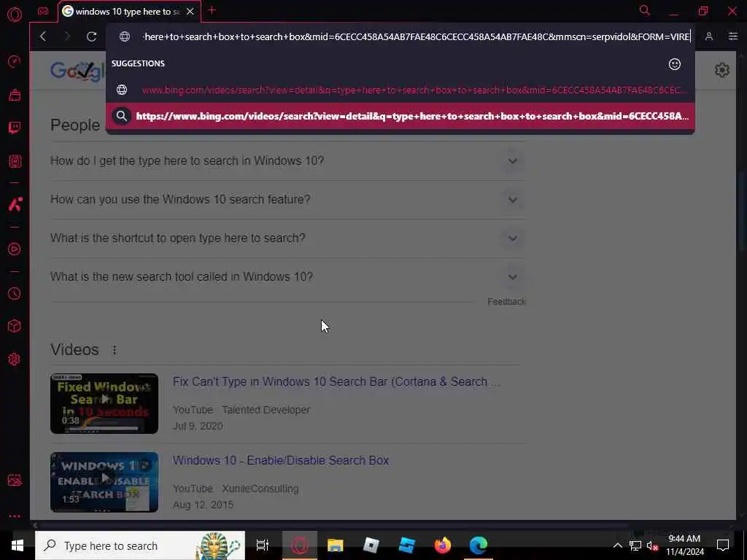Select the highlighted https://www.bing.com search suggestion
Viewport: 747px width, 560px height.
click(400, 116)
